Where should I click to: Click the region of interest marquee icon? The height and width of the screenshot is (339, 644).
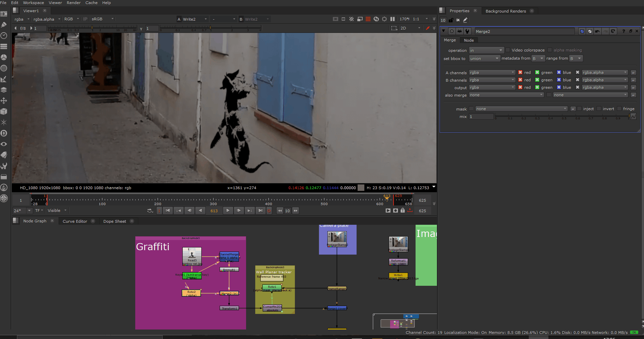[x=394, y=28]
